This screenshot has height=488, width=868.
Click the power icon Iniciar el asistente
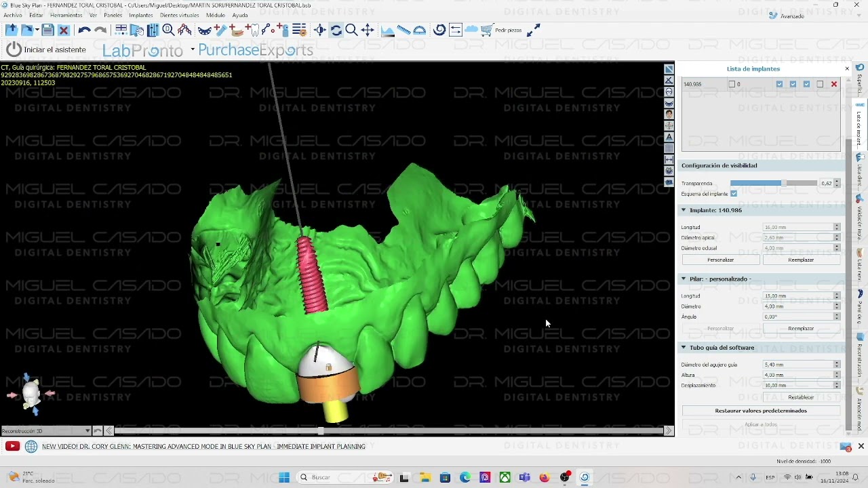click(14, 49)
